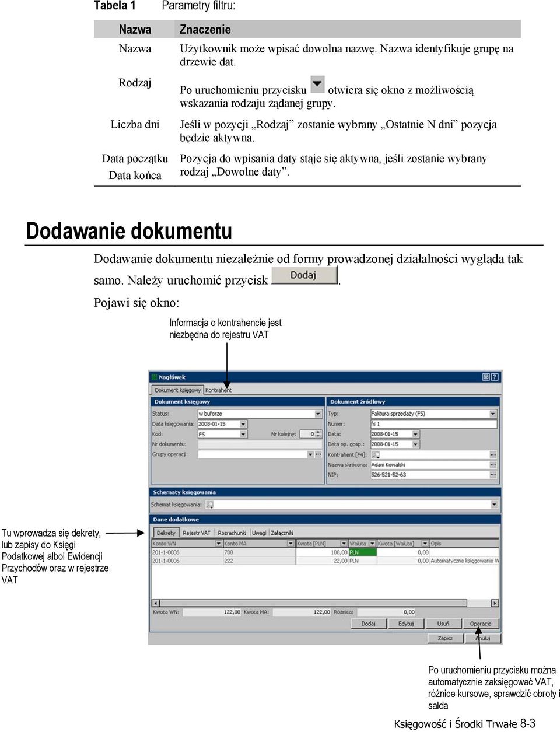
Task: Open the Kontrahent tab
Action: [218, 390]
